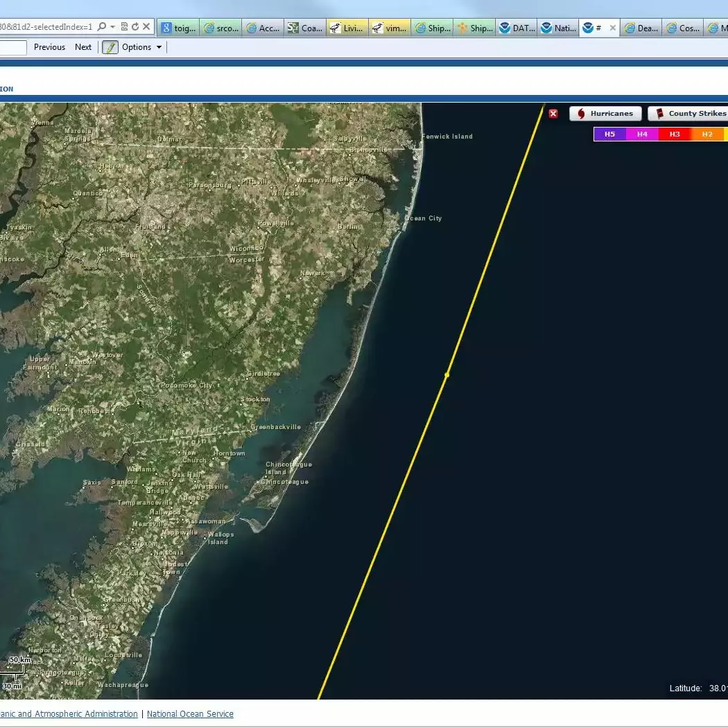This screenshot has height=728, width=728.
Task: Click the yellow track point on hurricane path
Action: [x=447, y=375]
